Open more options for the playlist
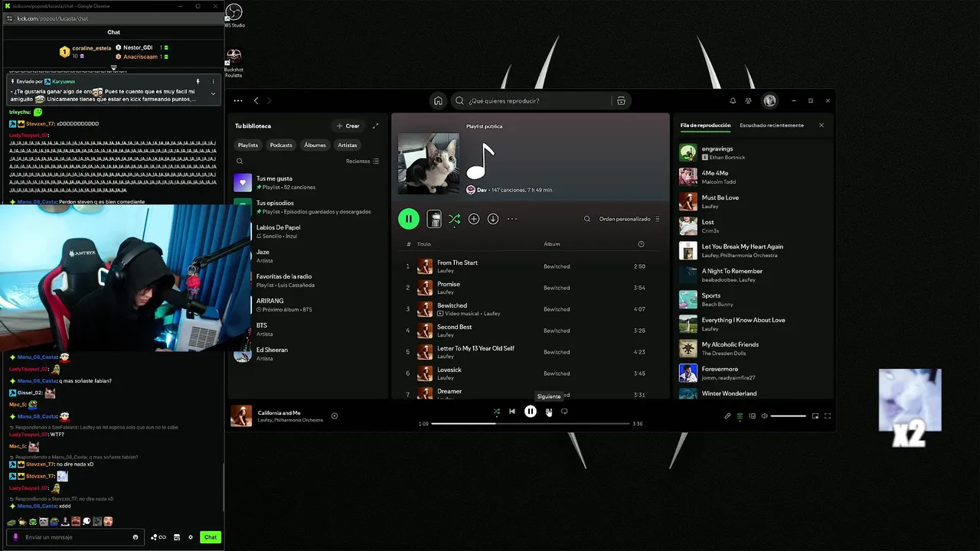This screenshot has height=551, width=980. (x=512, y=219)
